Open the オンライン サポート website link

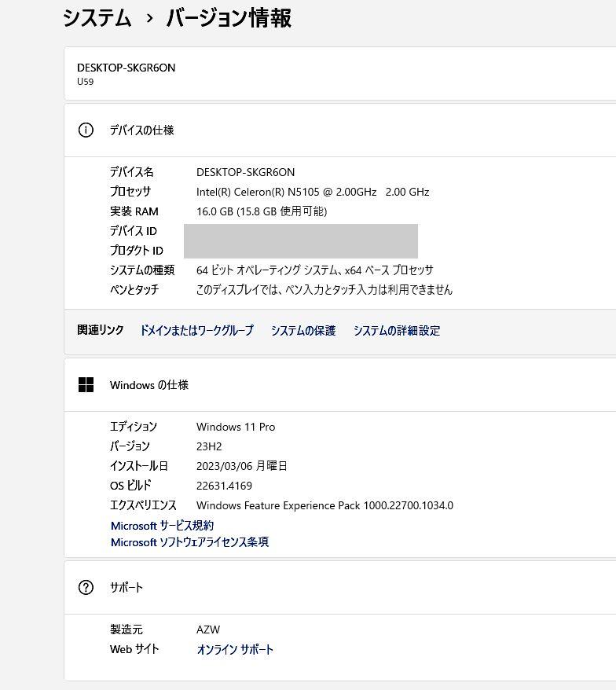point(235,649)
